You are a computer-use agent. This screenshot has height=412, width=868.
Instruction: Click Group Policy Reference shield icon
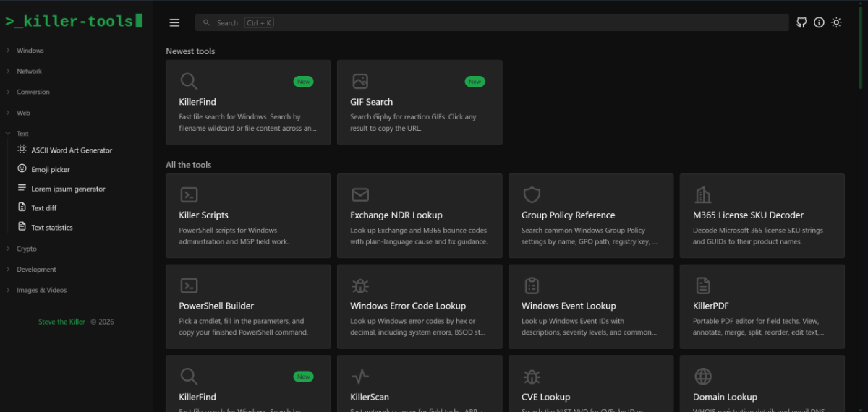click(x=532, y=194)
